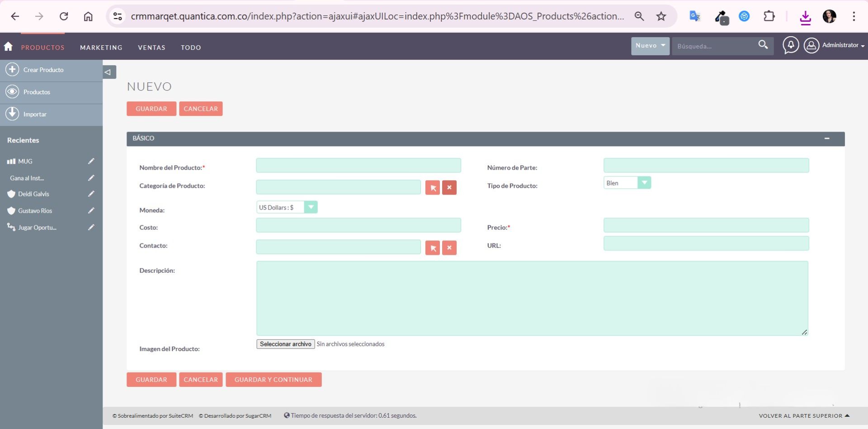
Task: Click the select arrow for Contacto
Action: pyautogui.click(x=433, y=248)
